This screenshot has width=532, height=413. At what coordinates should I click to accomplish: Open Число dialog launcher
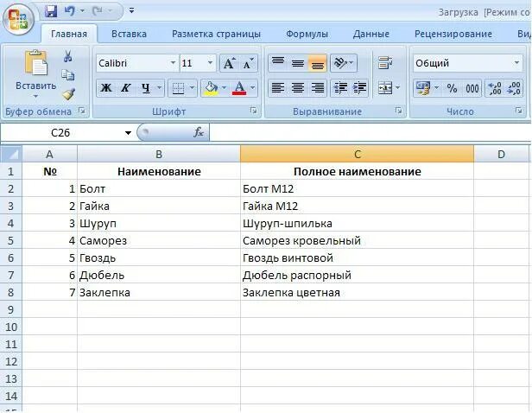click(x=519, y=111)
